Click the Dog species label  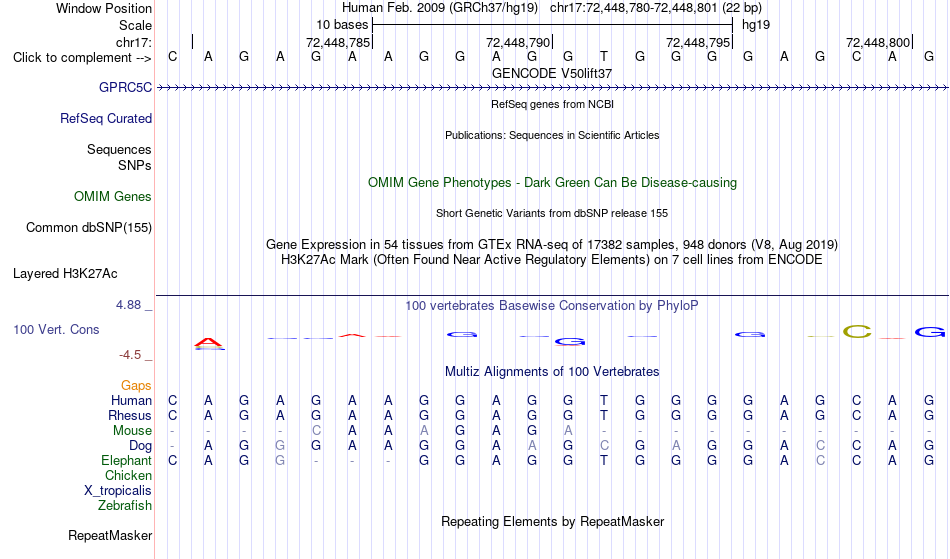141,446
